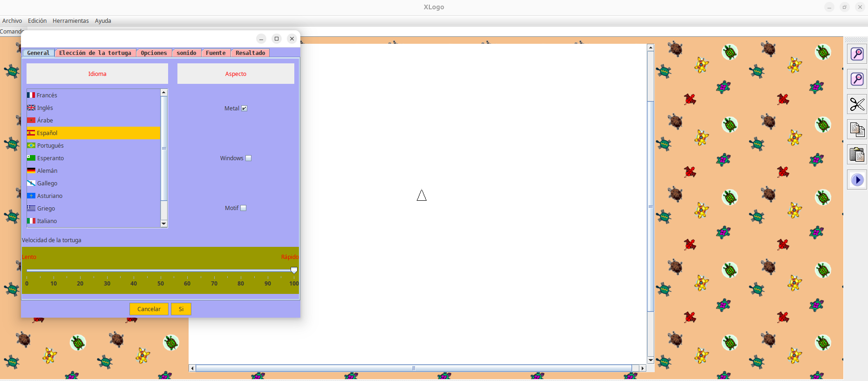
Task: Uncheck the Metal appearance checkbox
Action: click(x=244, y=109)
